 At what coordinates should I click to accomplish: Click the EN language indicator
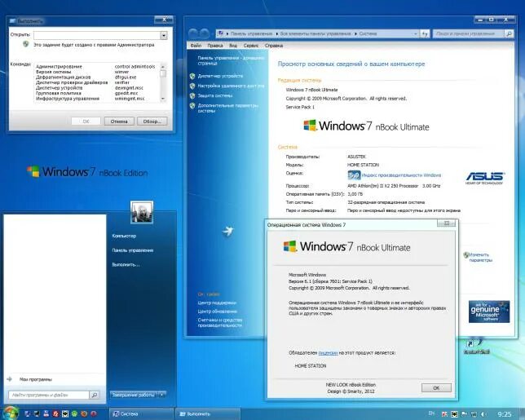click(x=432, y=414)
